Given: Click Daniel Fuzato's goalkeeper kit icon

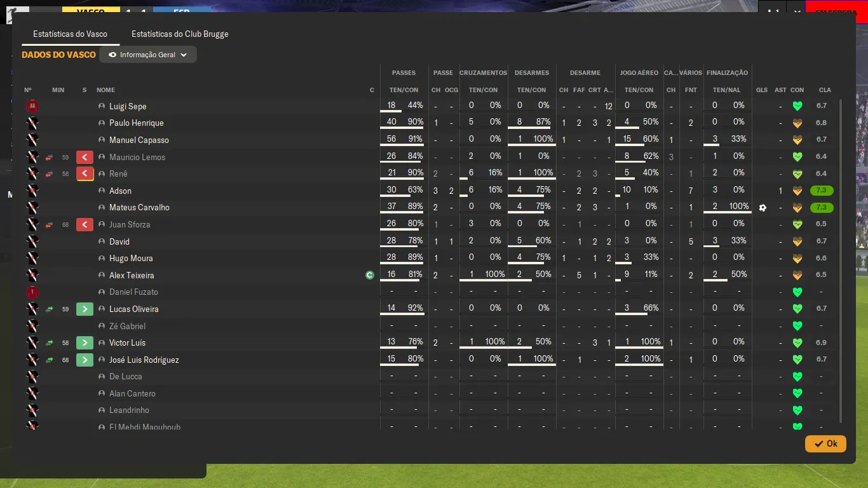Looking at the screenshot, I should 32,292.
